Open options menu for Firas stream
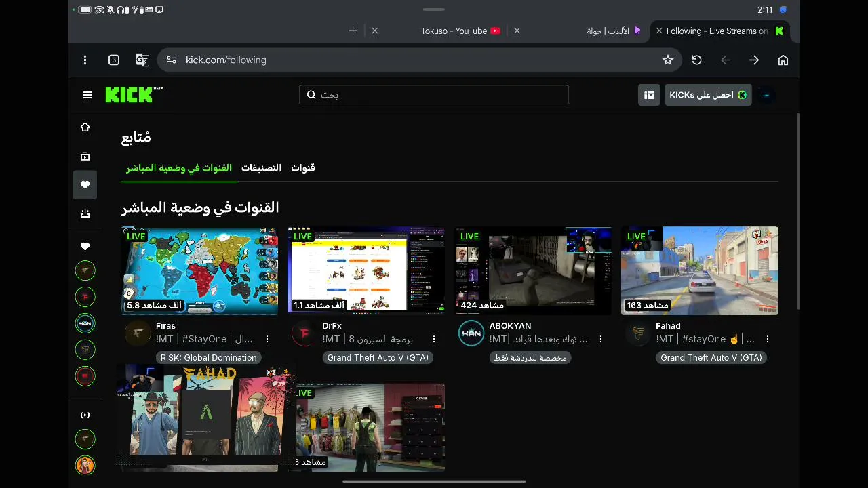The height and width of the screenshot is (488, 868). (267, 339)
